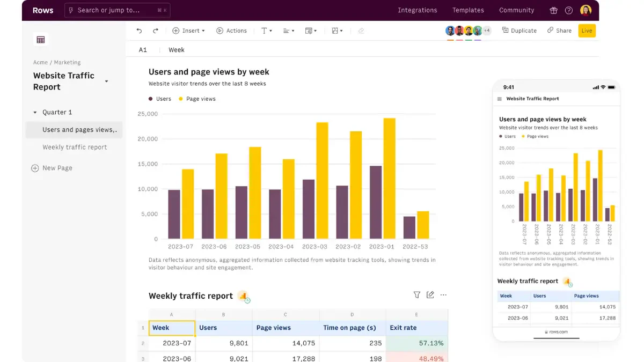Open the Templates menu

point(468,10)
